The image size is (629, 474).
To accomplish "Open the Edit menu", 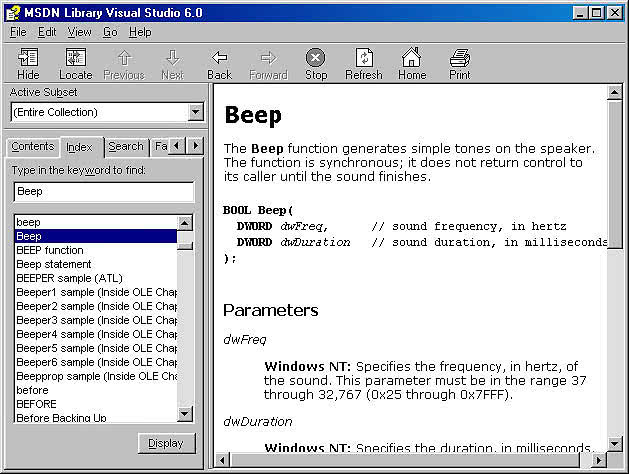I will pyautogui.click(x=47, y=32).
